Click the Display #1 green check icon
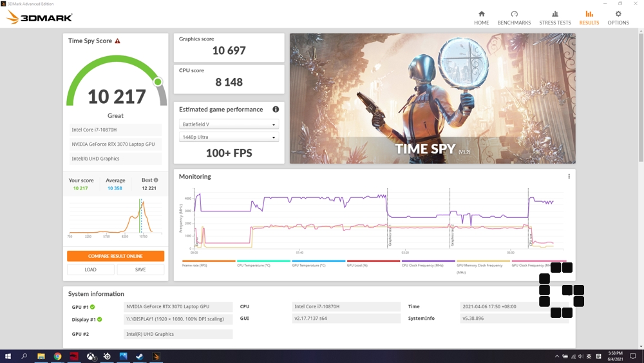The image size is (644, 363). (99, 319)
